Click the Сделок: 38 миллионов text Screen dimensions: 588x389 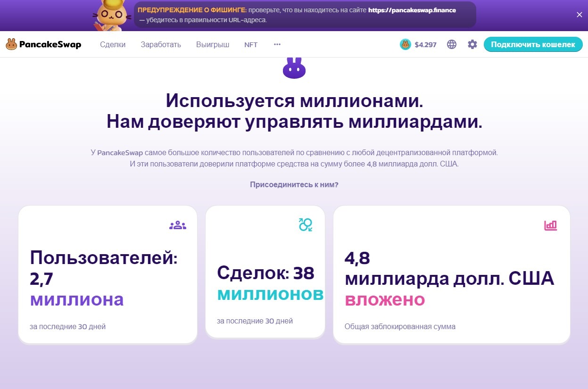pos(270,283)
